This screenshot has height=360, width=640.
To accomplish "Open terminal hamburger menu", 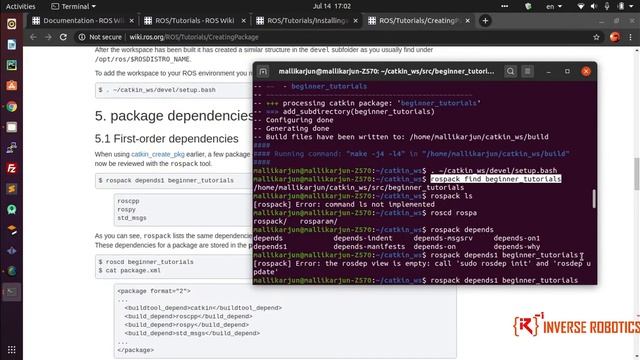I will [528, 71].
